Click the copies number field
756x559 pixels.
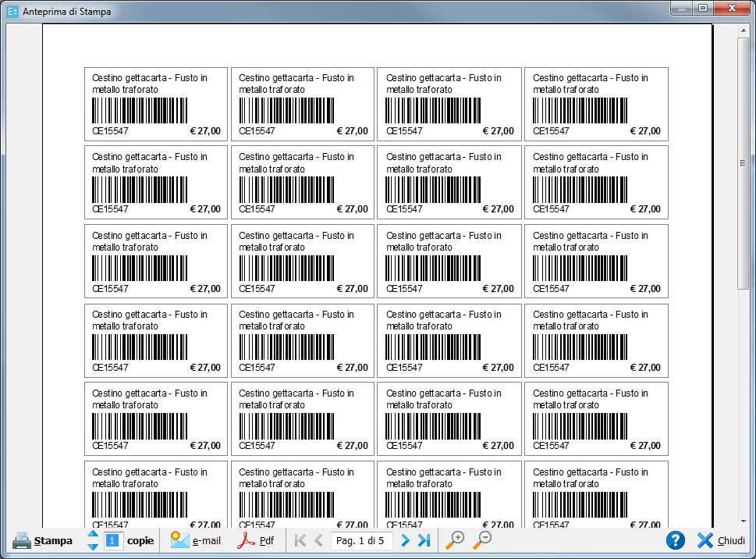coord(113,540)
